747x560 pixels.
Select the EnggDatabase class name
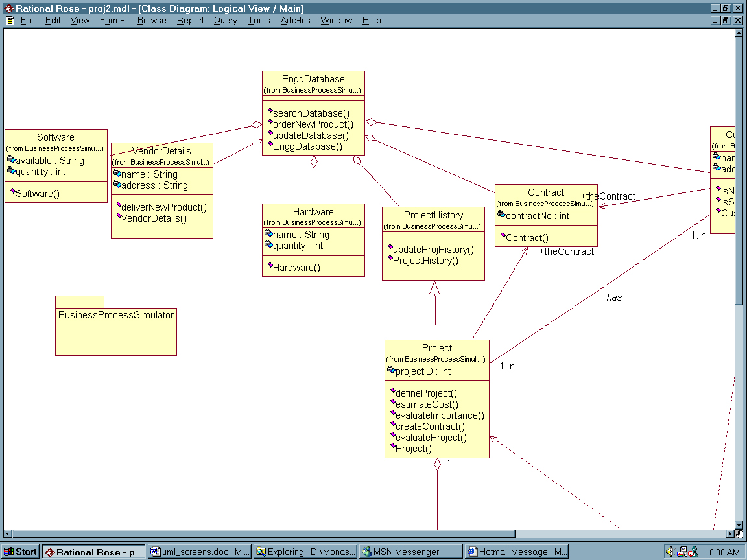(x=313, y=79)
